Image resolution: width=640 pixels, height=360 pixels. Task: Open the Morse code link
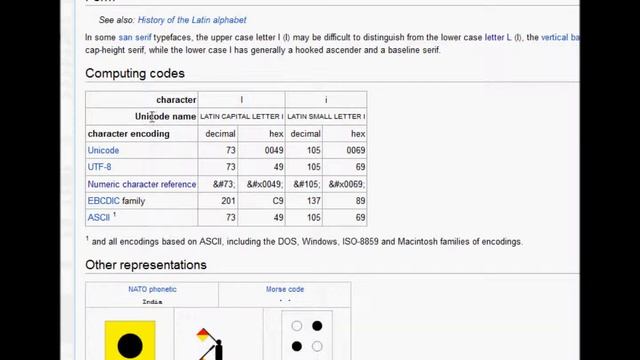[x=285, y=289]
